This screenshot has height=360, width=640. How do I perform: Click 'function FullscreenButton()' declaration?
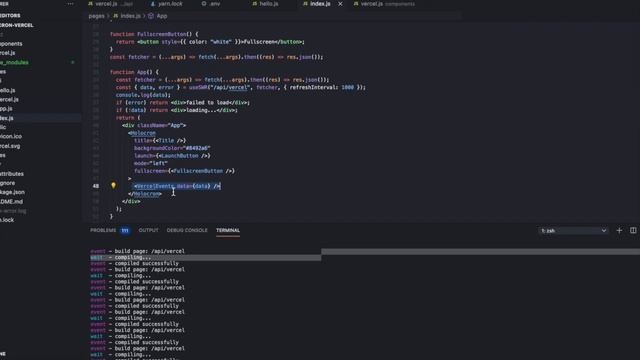154,34
